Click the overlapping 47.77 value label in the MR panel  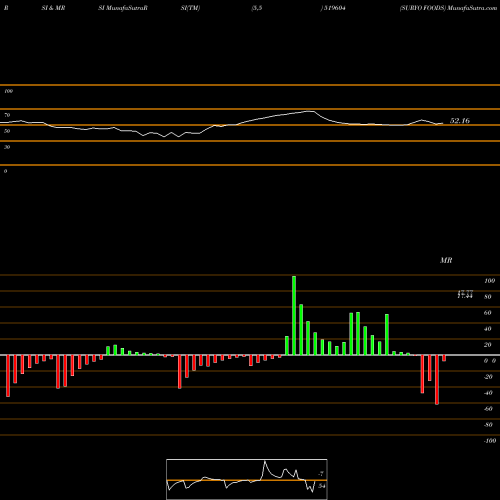465,294
